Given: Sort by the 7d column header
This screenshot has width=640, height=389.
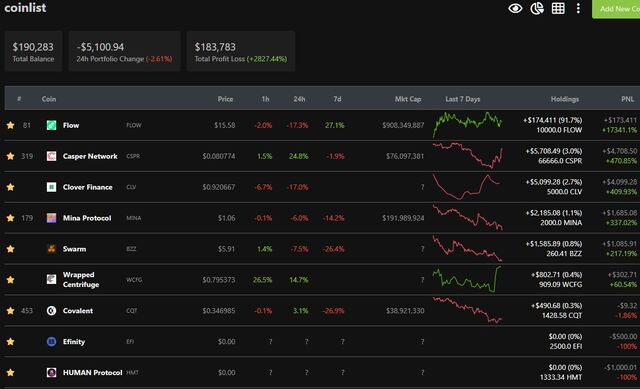Looking at the screenshot, I should click(337, 99).
